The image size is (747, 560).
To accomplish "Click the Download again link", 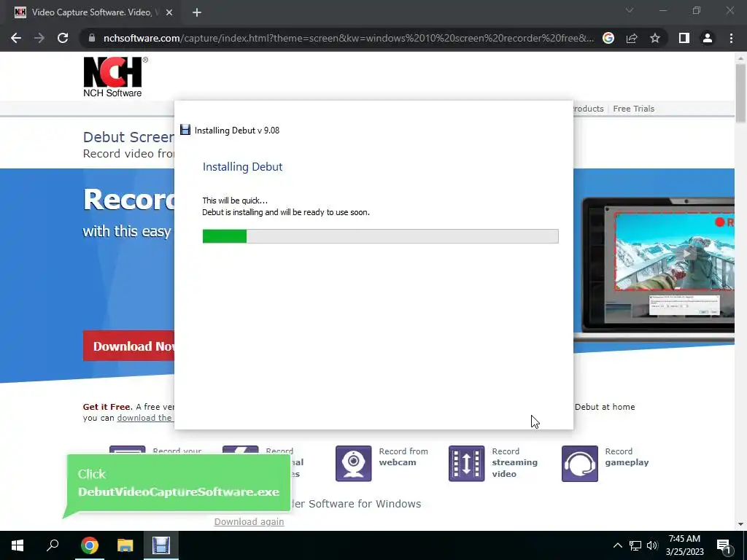I will (x=249, y=521).
